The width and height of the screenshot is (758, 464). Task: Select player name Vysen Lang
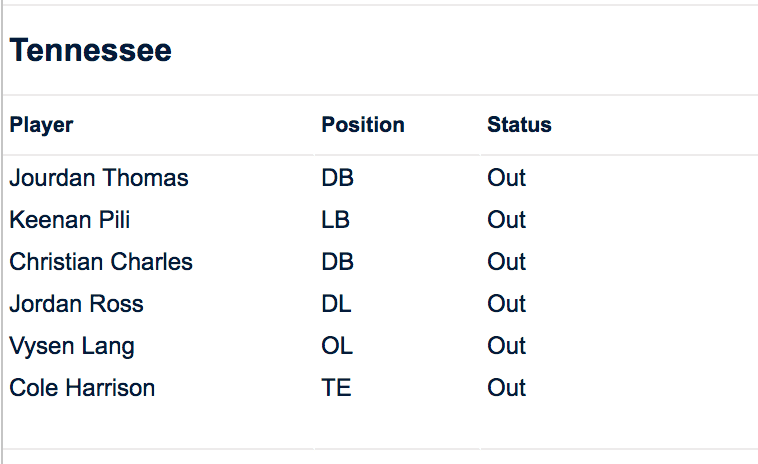[x=72, y=346]
